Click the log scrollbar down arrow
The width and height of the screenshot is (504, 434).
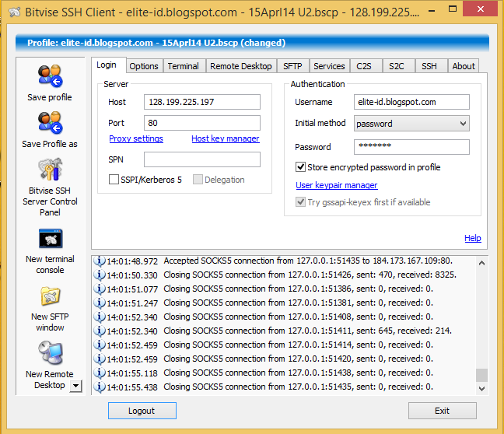tap(481, 388)
